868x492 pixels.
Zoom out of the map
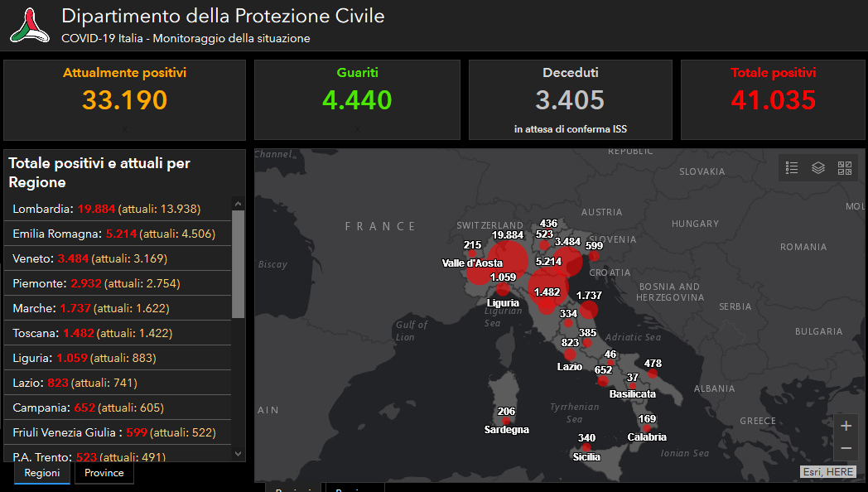(846, 449)
